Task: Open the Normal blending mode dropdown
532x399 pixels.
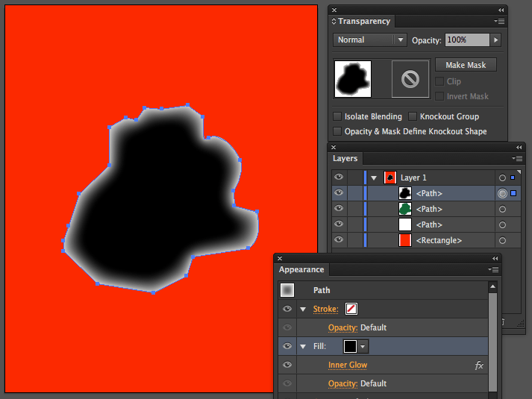Action: 370,40
